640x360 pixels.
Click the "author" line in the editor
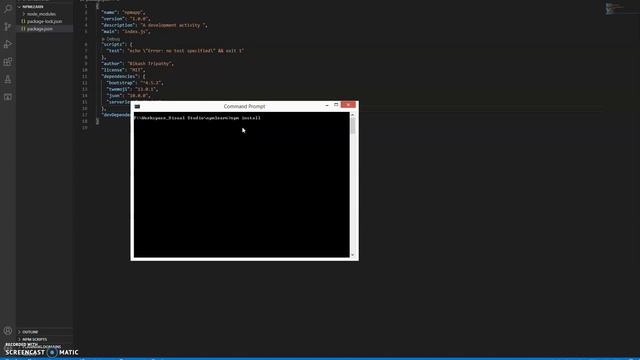[138, 64]
